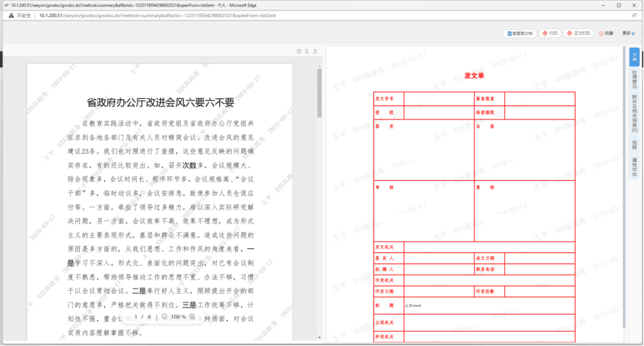The image size is (644, 346).
Task: Click the 会签 countersign area in the form
Action: [x=524, y=150]
